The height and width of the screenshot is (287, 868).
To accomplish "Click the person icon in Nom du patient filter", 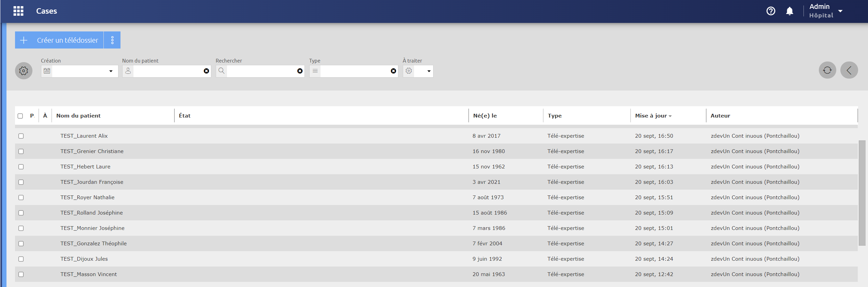I will 128,71.
